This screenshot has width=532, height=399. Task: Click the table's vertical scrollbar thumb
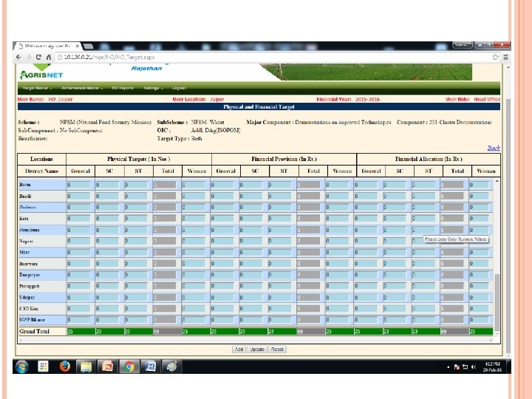497,302
